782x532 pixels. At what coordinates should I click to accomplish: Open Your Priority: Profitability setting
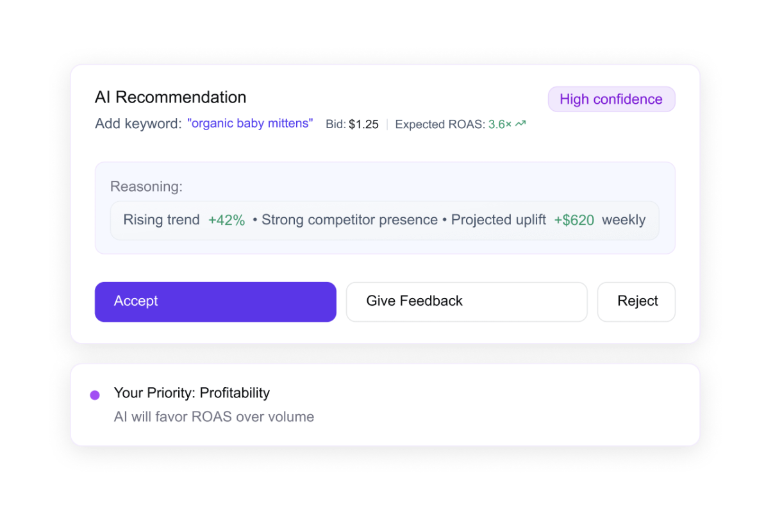click(192, 393)
